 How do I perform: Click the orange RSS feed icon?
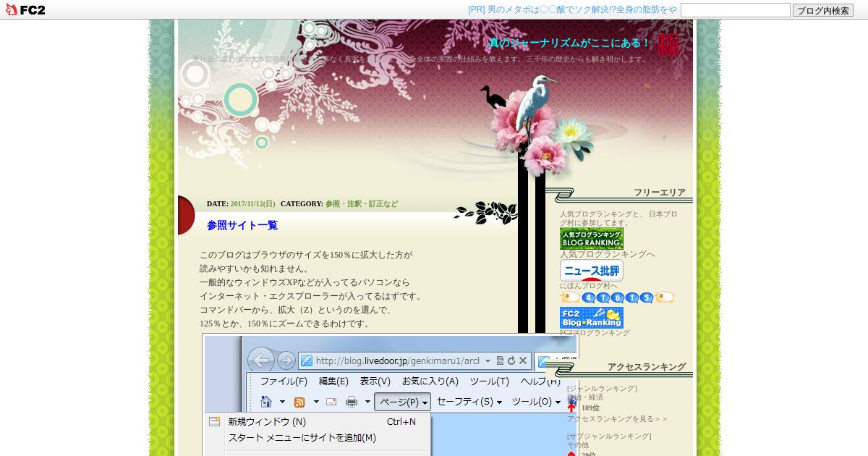point(299,402)
